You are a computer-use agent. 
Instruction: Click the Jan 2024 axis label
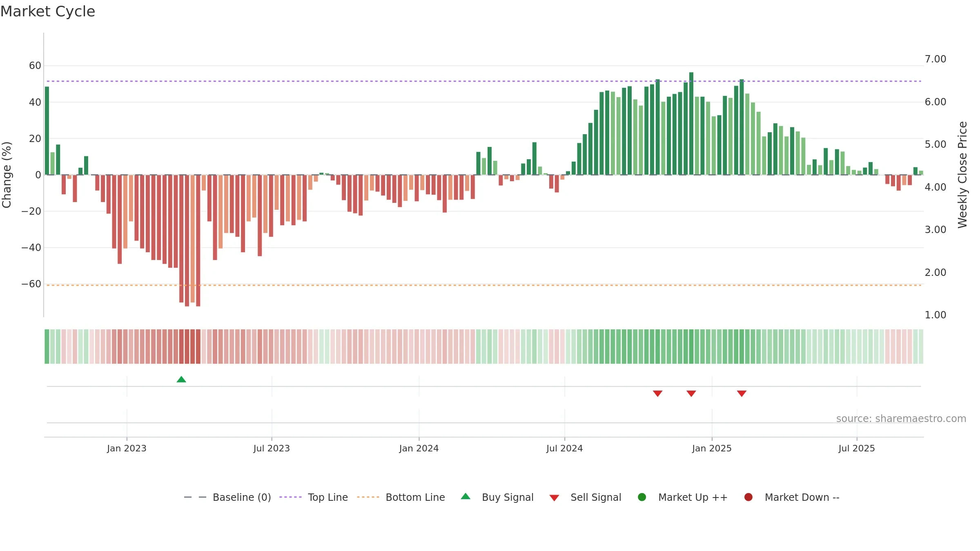click(419, 448)
